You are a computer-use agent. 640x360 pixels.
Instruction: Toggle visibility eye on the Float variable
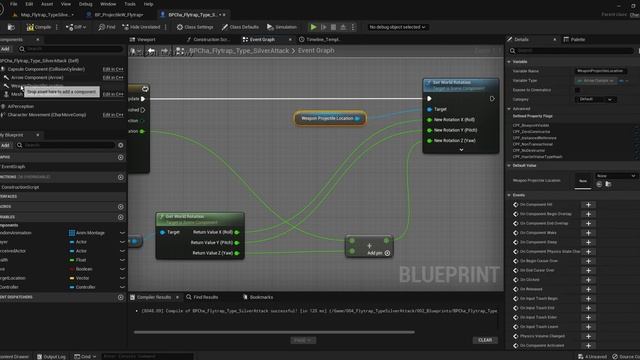[122, 260]
